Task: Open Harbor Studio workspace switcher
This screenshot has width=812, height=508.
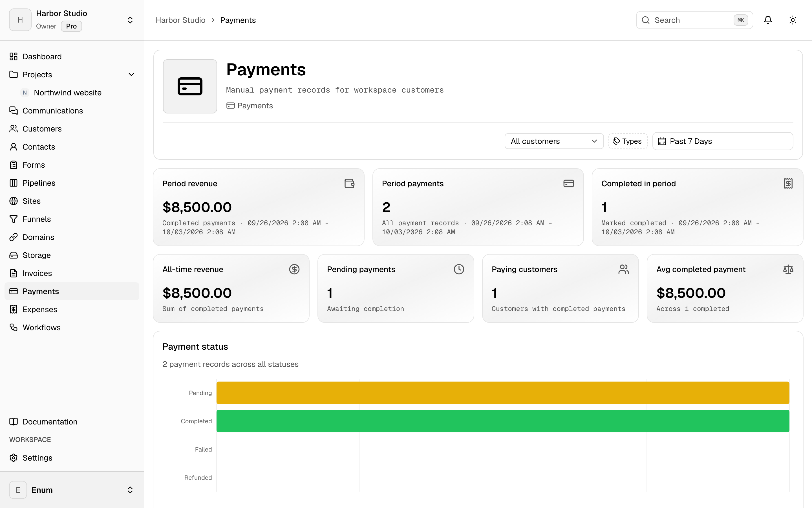Action: (72, 20)
